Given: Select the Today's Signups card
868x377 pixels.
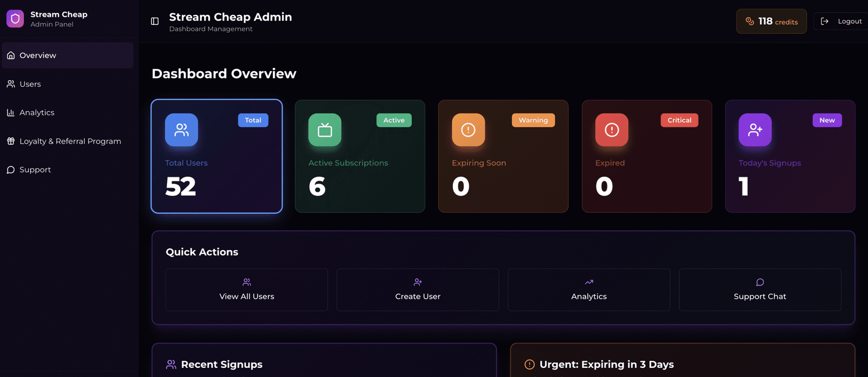Looking at the screenshot, I should point(790,156).
